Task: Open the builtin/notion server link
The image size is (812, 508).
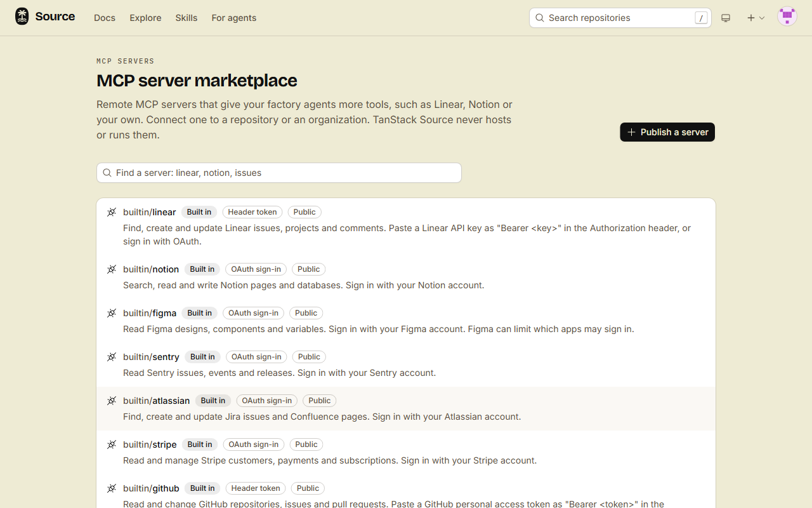Action: [x=151, y=269]
